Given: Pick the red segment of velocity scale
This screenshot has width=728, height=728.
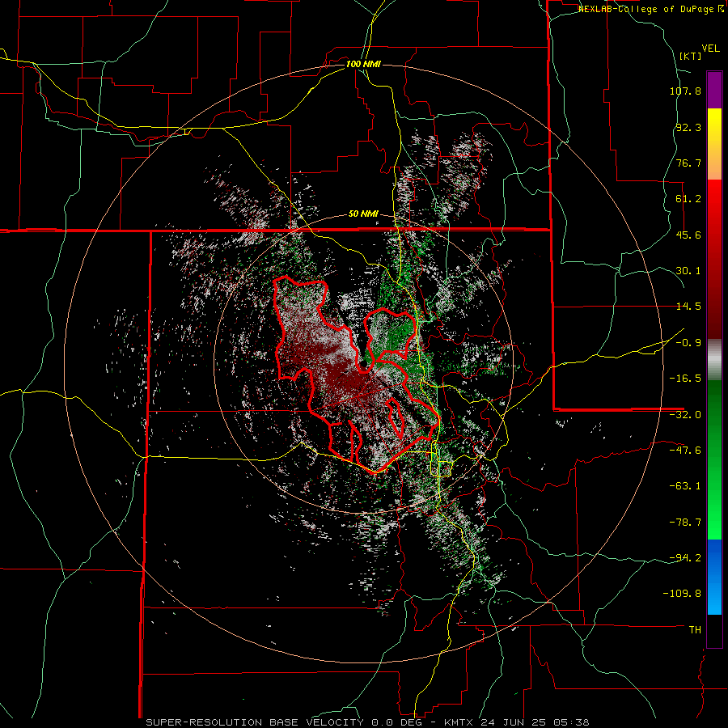Looking at the screenshot, I should click(x=714, y=259).
